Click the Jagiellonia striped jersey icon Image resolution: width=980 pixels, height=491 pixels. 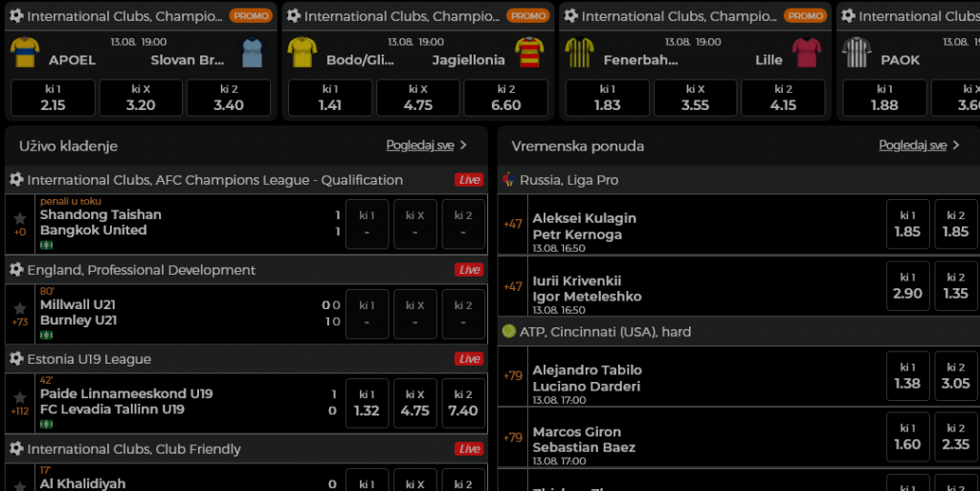point(529,53)
